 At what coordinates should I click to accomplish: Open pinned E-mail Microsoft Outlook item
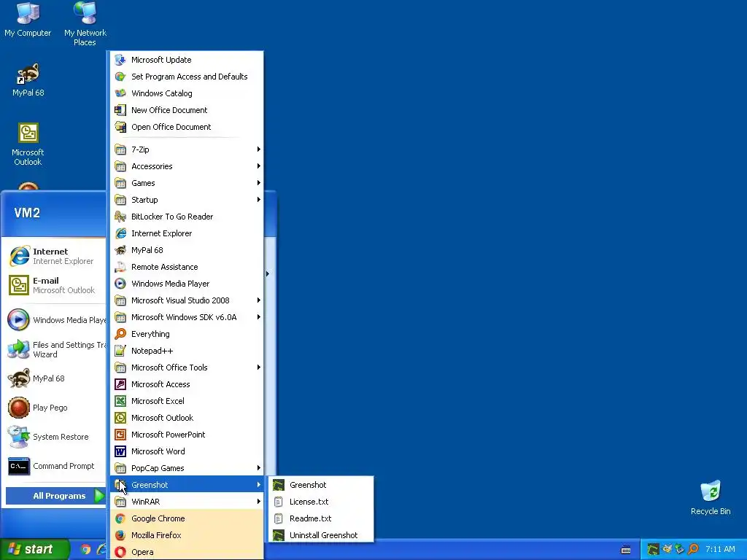(55, 285)
